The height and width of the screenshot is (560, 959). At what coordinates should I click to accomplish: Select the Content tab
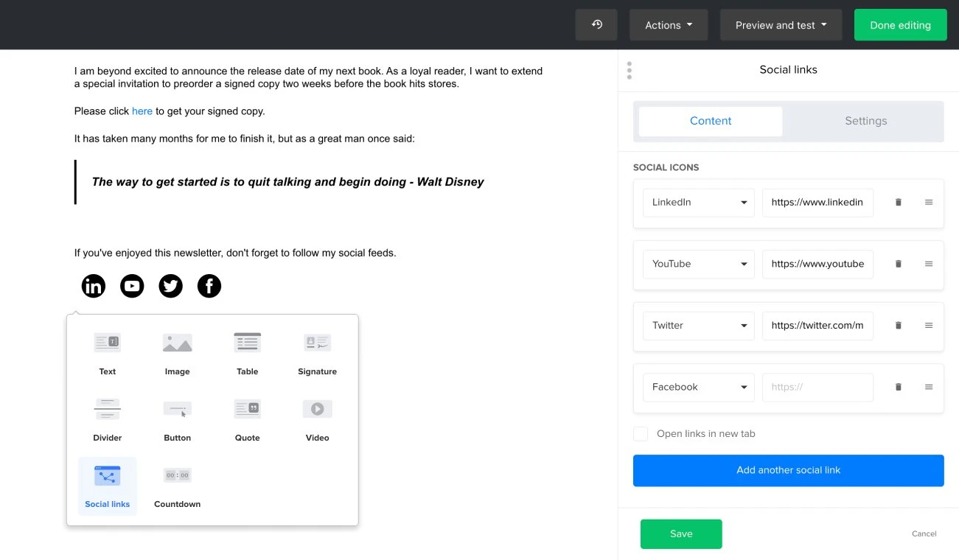click(x=711, y=122)
